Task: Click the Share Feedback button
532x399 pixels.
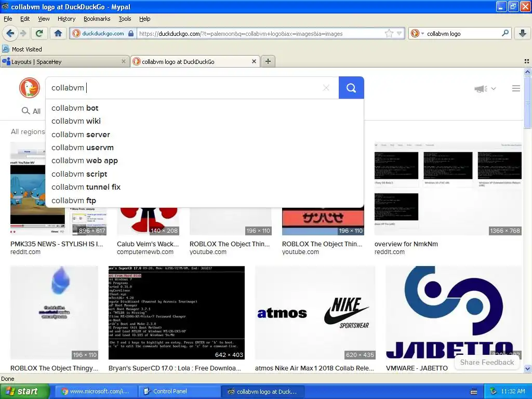Action: pos(487,362)
